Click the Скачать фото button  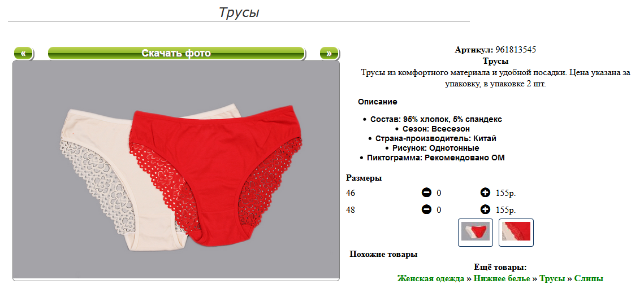point(176,53)
